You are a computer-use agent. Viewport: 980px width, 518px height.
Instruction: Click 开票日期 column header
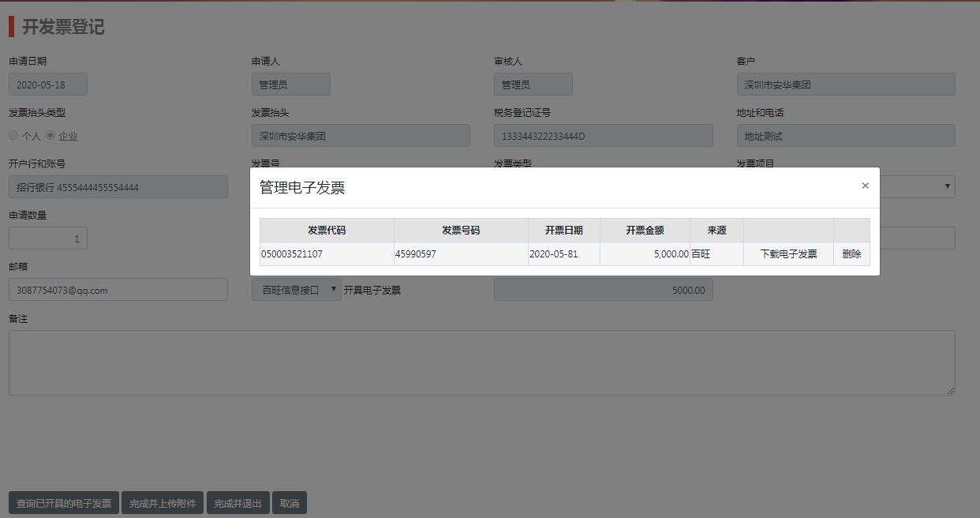[564, 231]
